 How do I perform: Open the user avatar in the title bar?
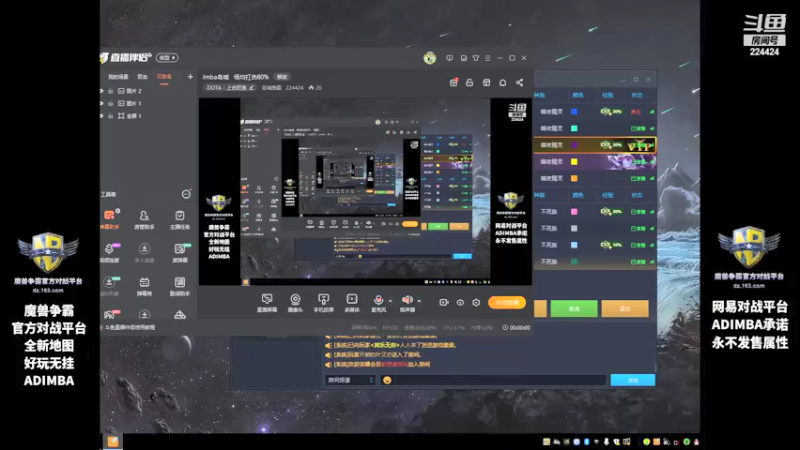(430, 58)
